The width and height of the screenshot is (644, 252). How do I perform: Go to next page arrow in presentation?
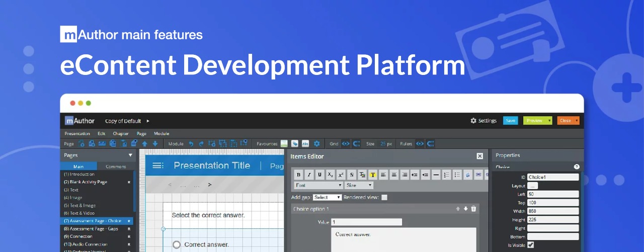(x=210, y=185)
